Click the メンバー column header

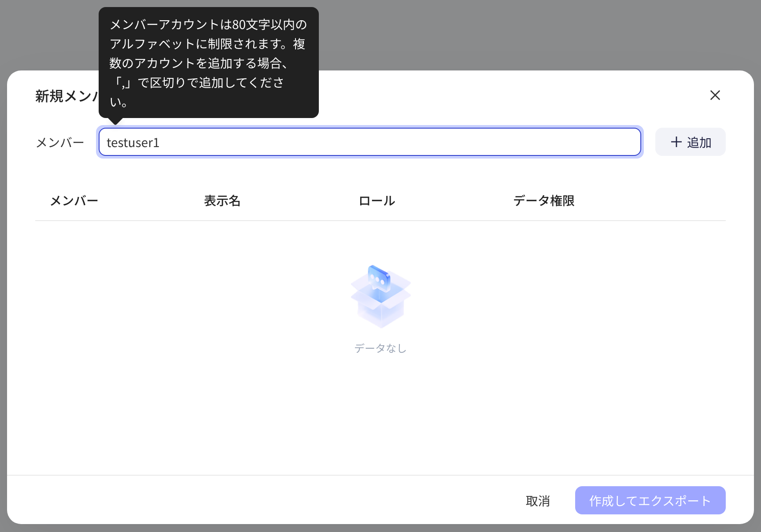coord(74,201)
